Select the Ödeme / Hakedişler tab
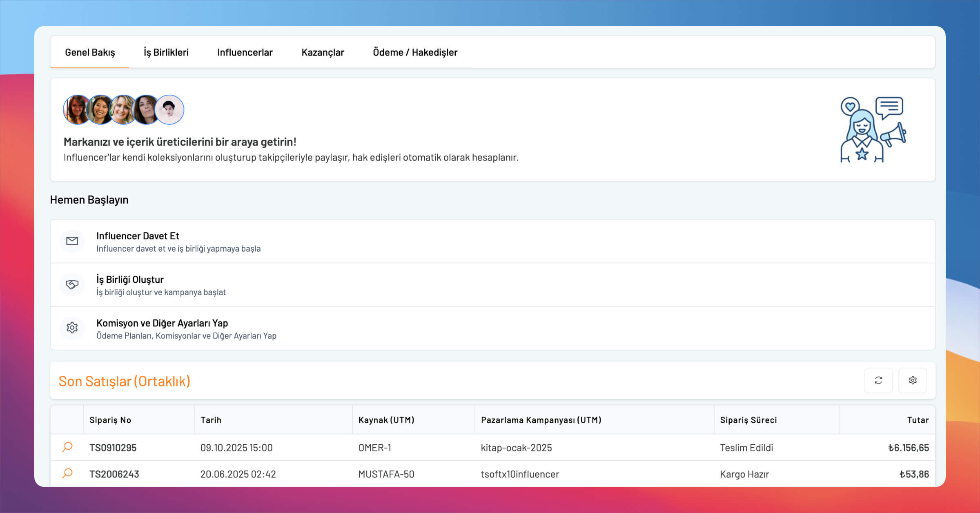This screenshot has width=980, height=513. click(415, 52)
